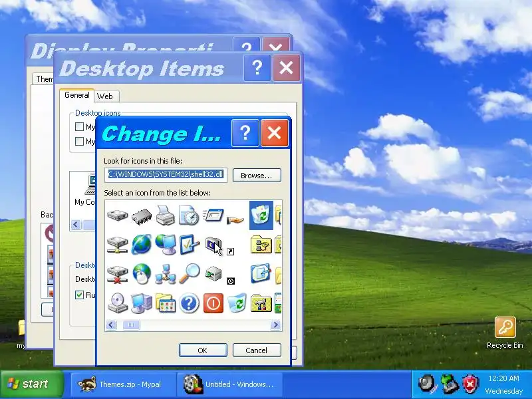This screenshot has width=532, height=399.
Task: Select the memory chip icon
Action: pyautogui.click(x=142, y=216)
